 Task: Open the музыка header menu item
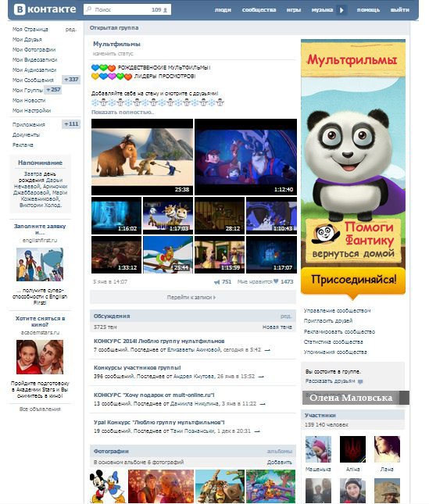(x=322, y=10)
